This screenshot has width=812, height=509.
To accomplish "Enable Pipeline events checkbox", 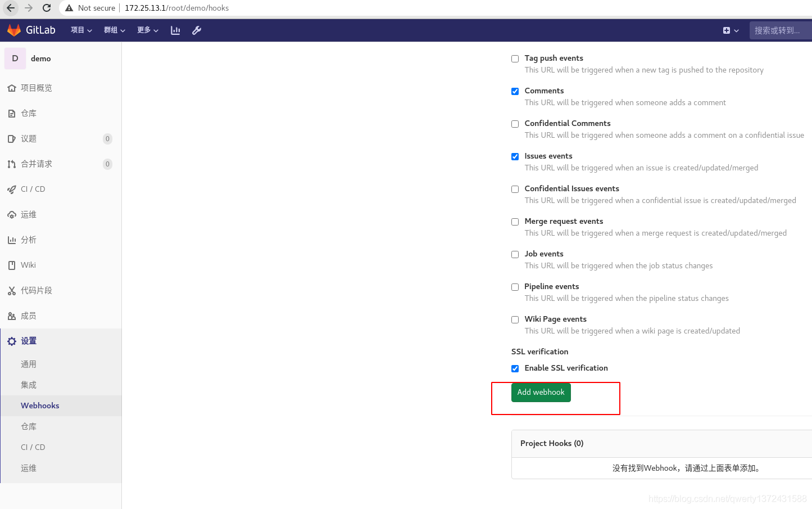I will click(515, 287).
